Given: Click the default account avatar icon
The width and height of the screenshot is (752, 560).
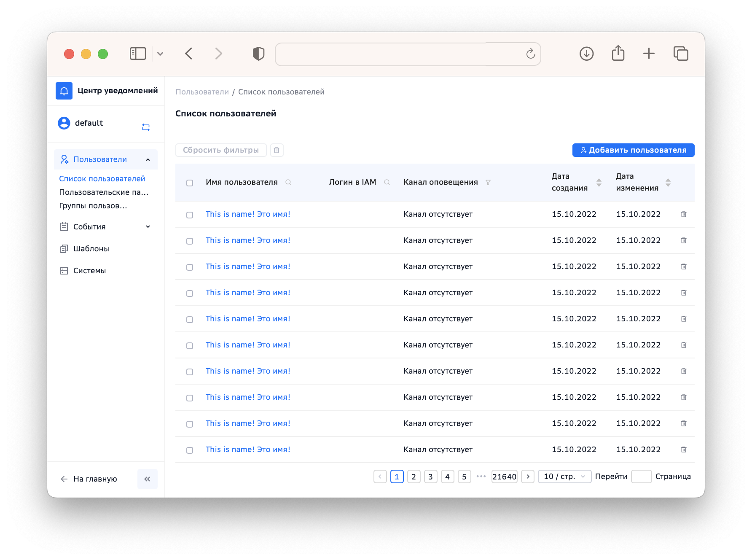Looking at the screenshot, I should 64,123.
